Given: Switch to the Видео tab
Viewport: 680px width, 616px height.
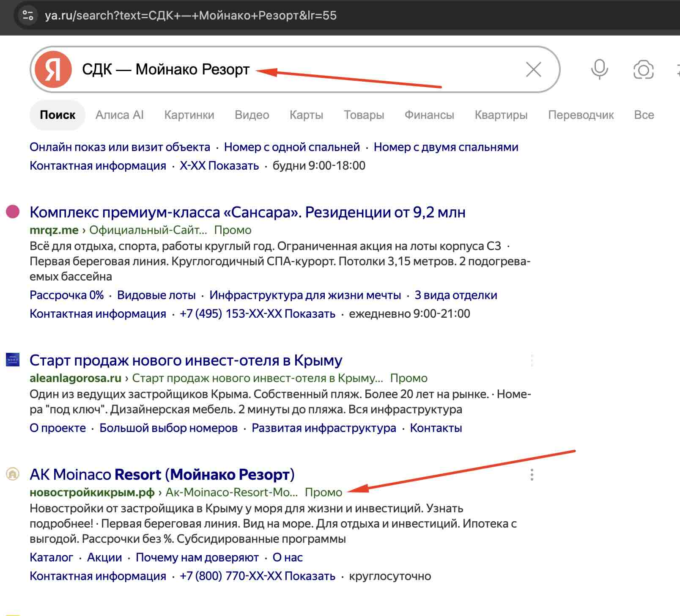Looking at the screenshot, I should click(x=252, y=115).
